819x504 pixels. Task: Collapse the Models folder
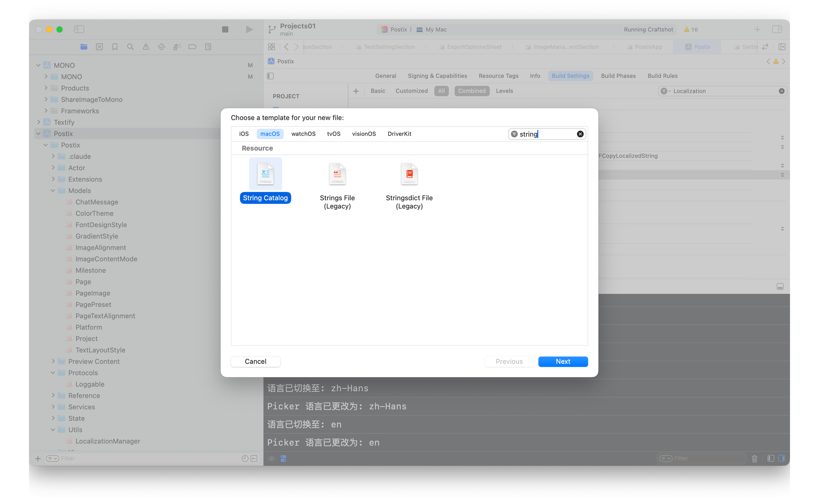[x=53, y=191]
